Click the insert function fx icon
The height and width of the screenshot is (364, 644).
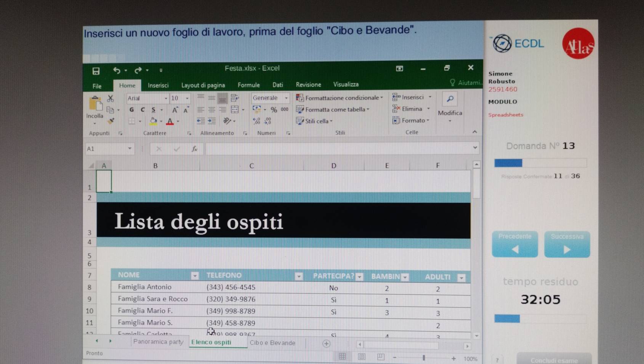coord(194,149)
